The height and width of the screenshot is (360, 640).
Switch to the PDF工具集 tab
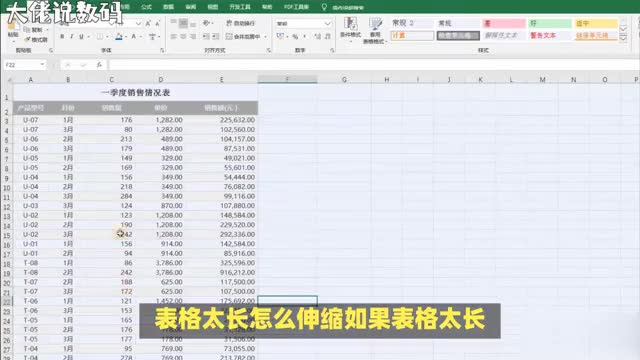click(296, 7)
